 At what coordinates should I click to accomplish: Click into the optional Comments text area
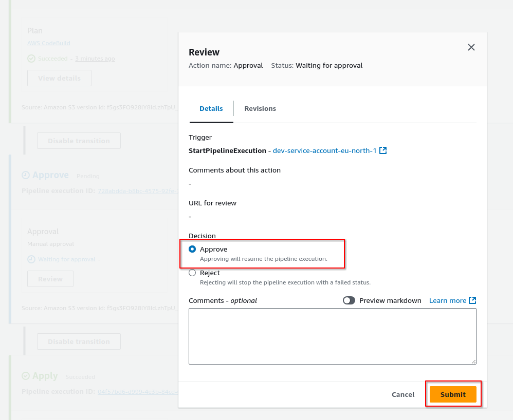pos(333,336)
